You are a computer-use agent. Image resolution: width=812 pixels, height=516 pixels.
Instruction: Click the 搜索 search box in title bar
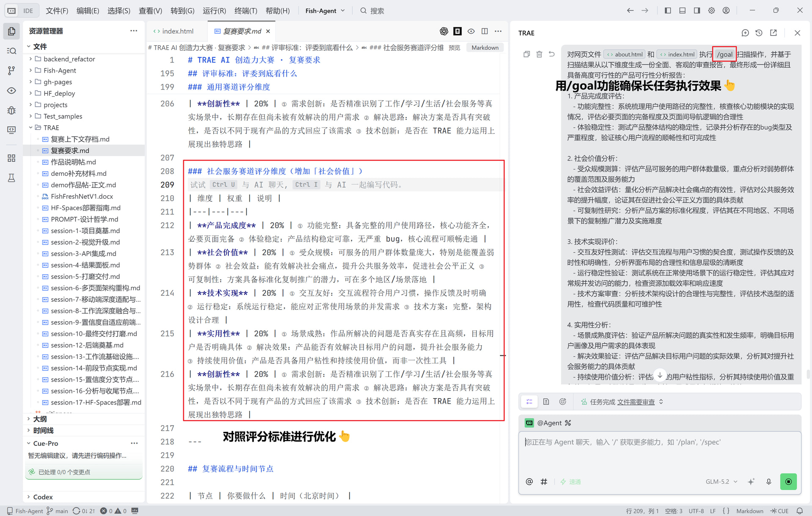tap(372, 11)
